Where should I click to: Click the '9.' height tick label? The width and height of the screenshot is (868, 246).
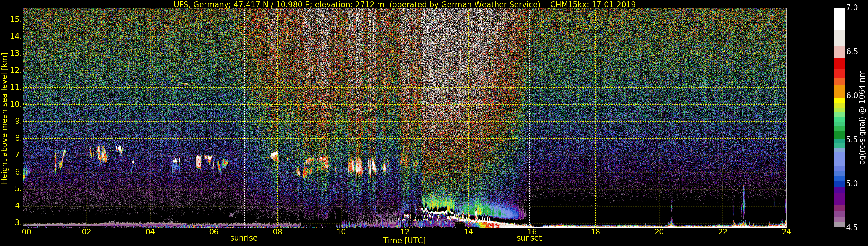click(18, 121)
